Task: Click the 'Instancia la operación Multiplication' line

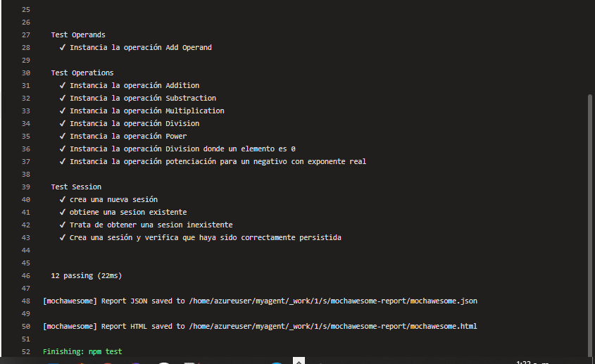Action: pyautogui.click(x=142, y=111)
